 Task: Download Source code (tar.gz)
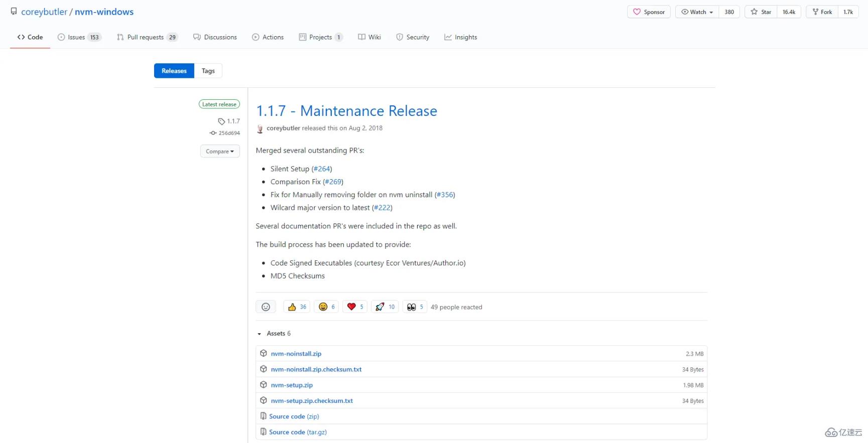298,432
